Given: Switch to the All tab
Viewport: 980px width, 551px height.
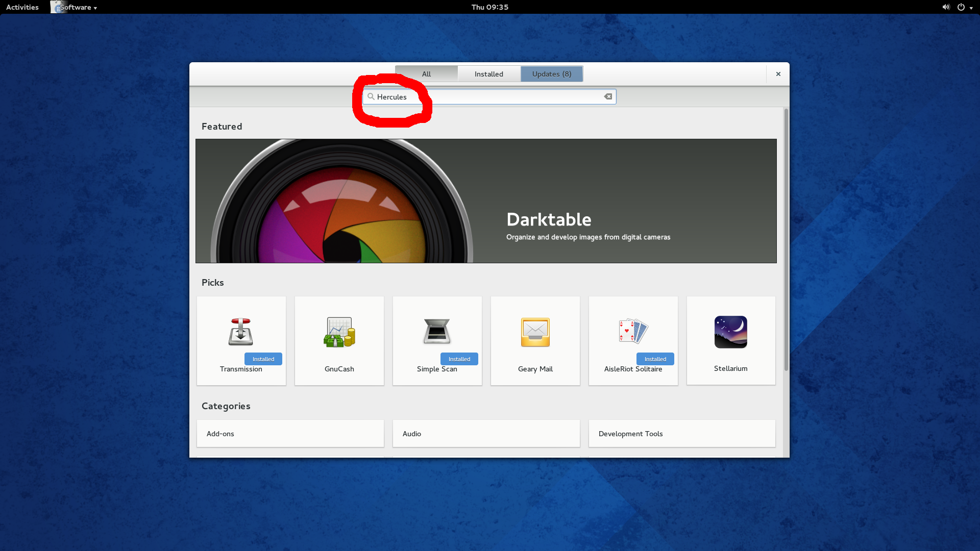Looking at the screenshot, I should [x=426, y=74].
